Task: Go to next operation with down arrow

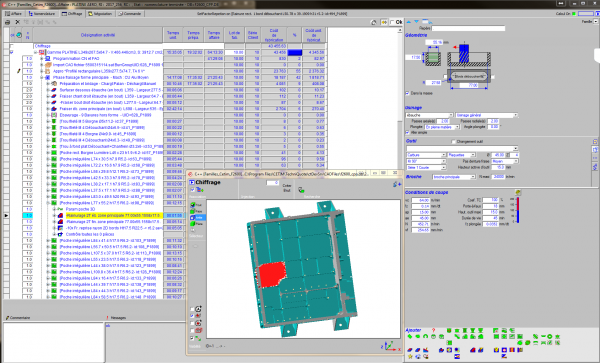Action: (x=416, y=22)
